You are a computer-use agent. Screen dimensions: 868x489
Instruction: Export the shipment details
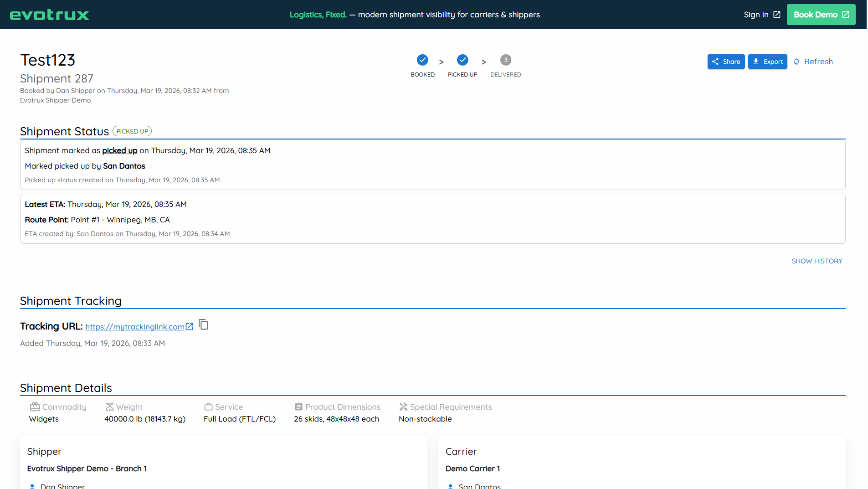(x=767, y=62)
